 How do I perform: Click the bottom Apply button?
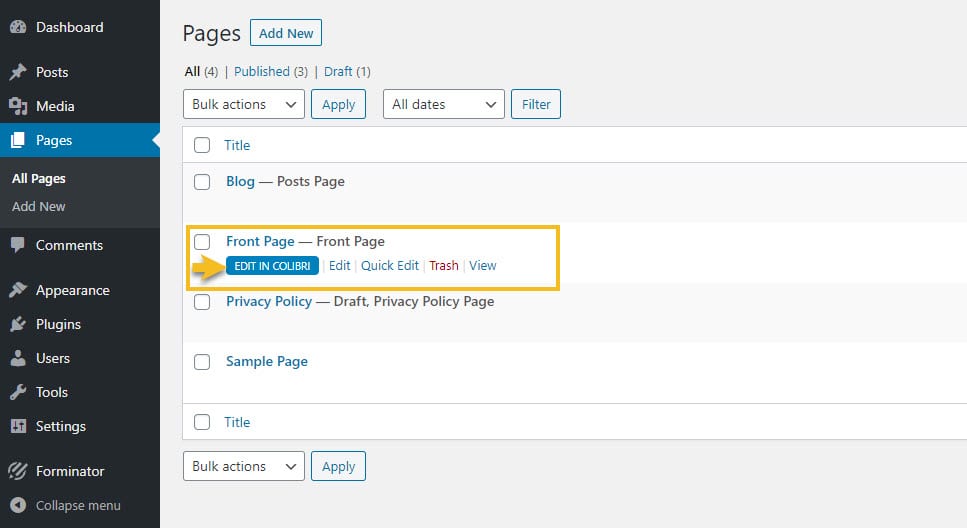tap(338, 466)
